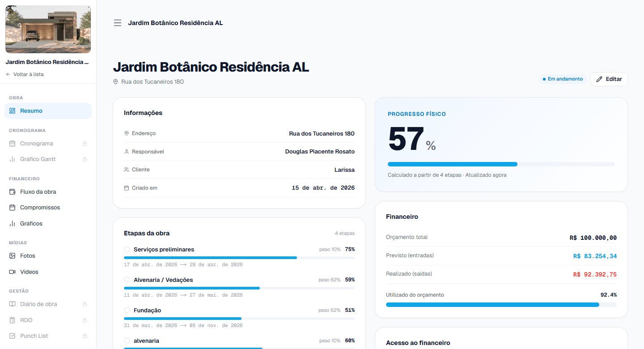
Task: Click the Fluxo da obra wallet icon
Action: tap(13, 192)
